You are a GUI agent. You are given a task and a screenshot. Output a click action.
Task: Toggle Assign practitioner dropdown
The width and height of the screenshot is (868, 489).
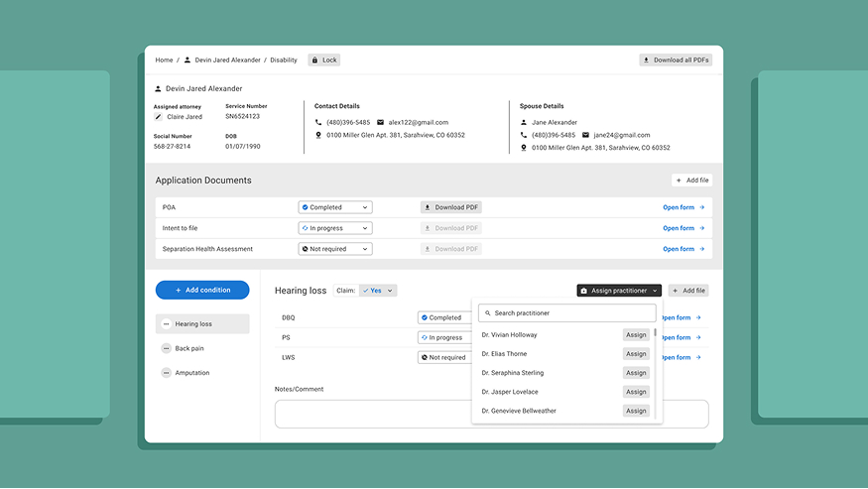coord(619,291)
